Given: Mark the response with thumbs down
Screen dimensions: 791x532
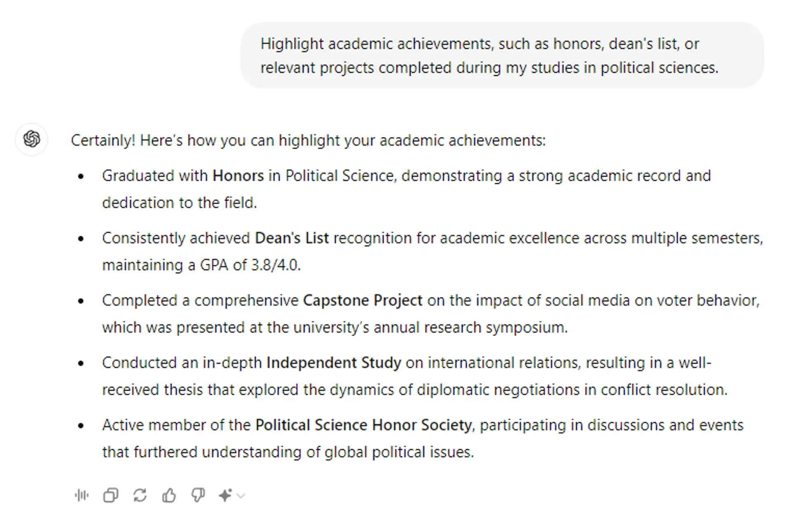Looking at the screenshot, I should pos(198,495).
